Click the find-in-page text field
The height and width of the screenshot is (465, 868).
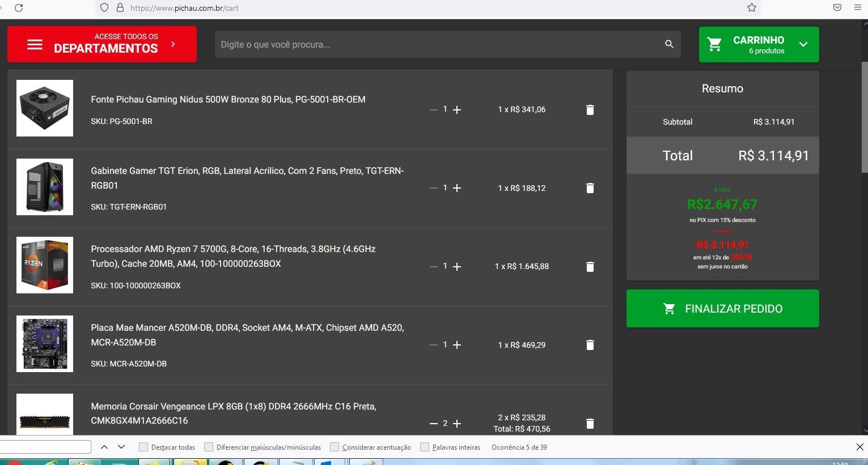[x=45, y=447]
